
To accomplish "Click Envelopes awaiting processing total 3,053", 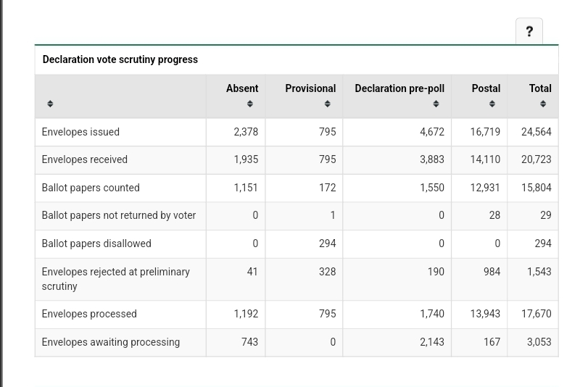I will pos(538,342).
